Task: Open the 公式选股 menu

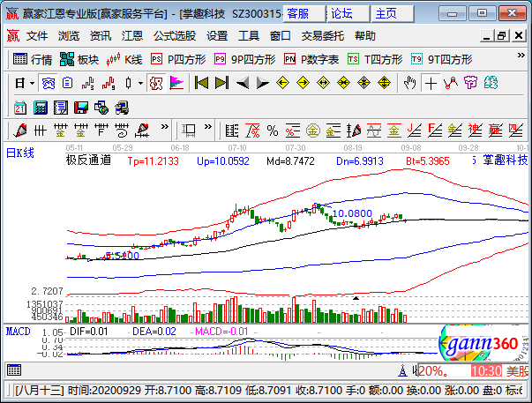Action: 175,36
